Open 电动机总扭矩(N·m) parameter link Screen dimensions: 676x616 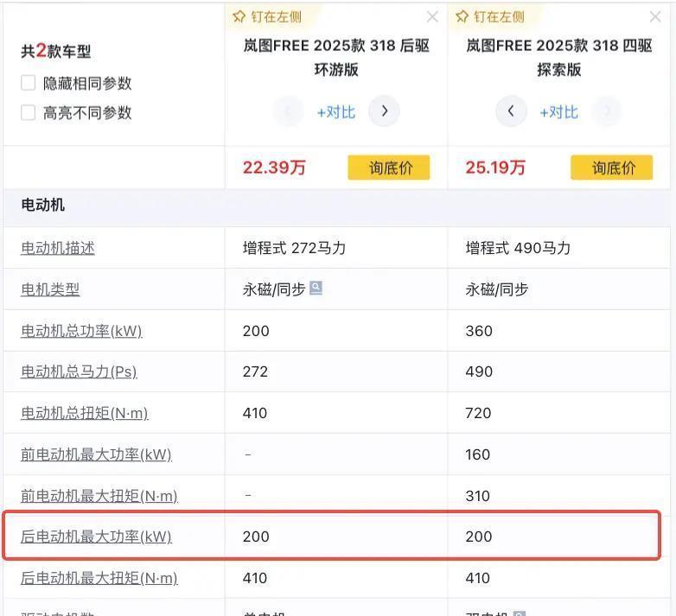click(85, 413)
